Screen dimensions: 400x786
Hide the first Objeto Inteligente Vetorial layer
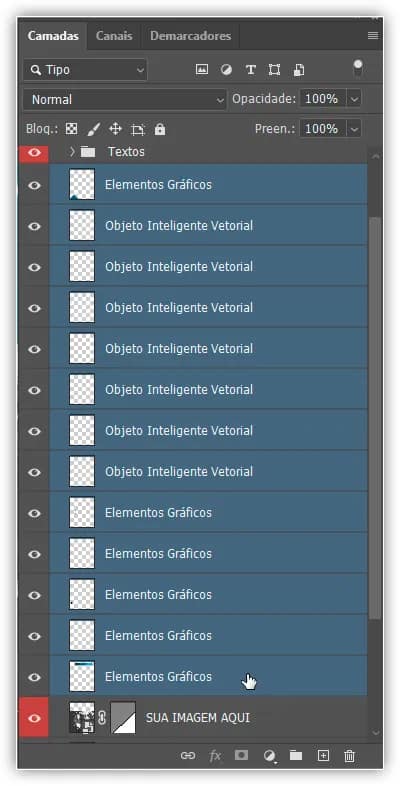pos(34,226)
